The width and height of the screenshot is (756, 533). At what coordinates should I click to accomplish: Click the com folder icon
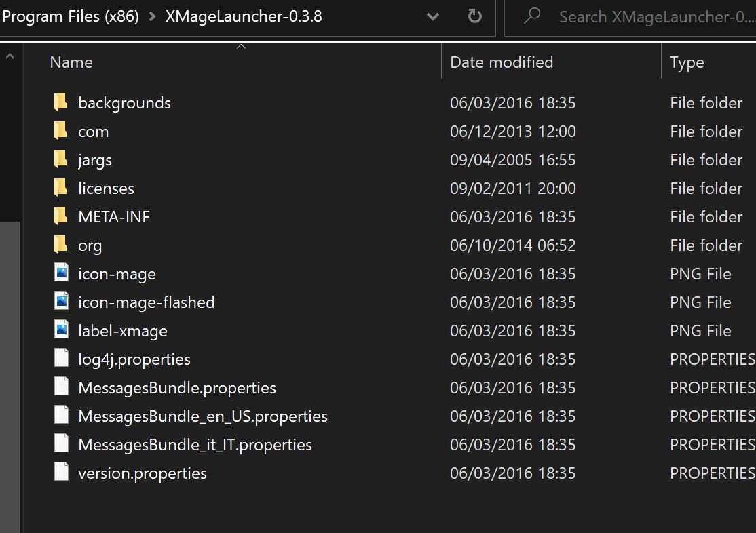coord(60,131)
